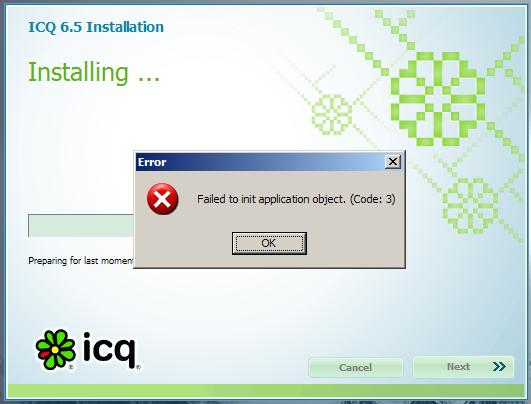Click the Error dialog title bar
Image resolution: width=531 pixels, height=404 pixels.
pos(260,162)
